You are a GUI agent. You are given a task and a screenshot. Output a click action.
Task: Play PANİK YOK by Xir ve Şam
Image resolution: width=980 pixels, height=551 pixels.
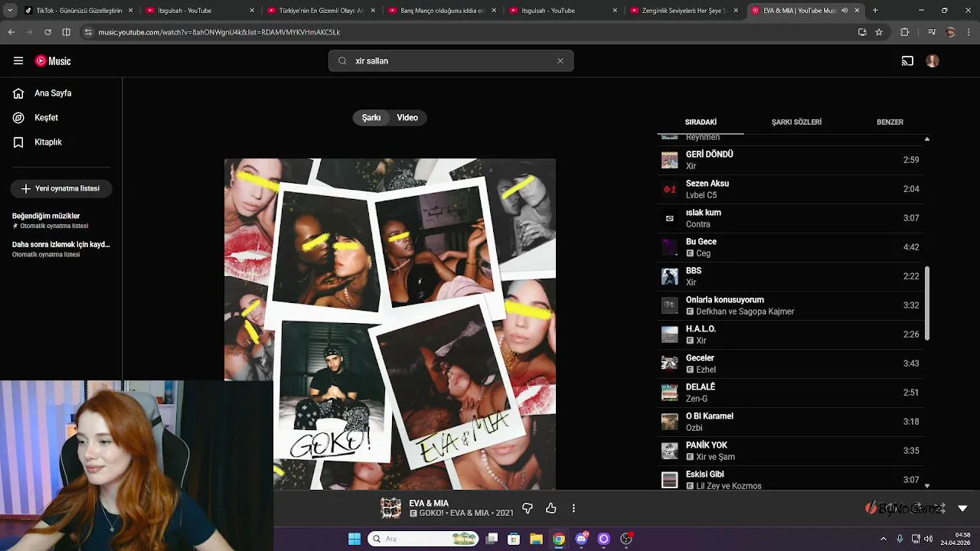(790, 451)
